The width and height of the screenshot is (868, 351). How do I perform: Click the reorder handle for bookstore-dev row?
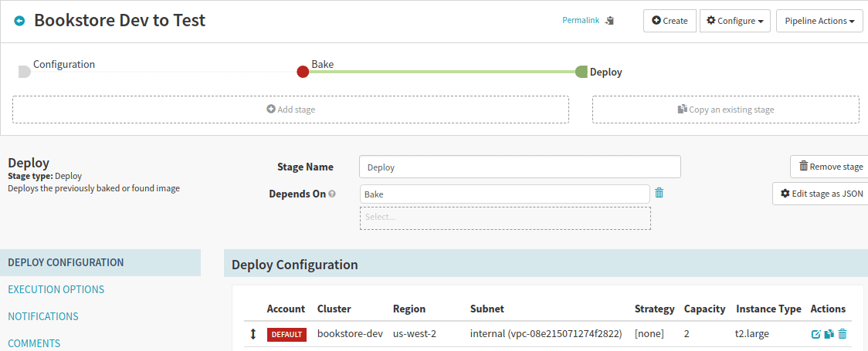tap(253, 334)
